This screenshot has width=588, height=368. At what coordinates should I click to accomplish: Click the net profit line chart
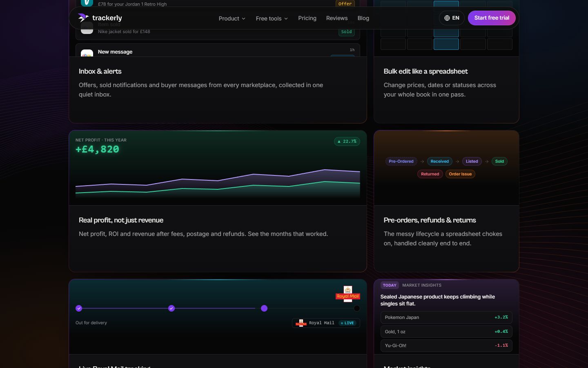pos(218,183)
